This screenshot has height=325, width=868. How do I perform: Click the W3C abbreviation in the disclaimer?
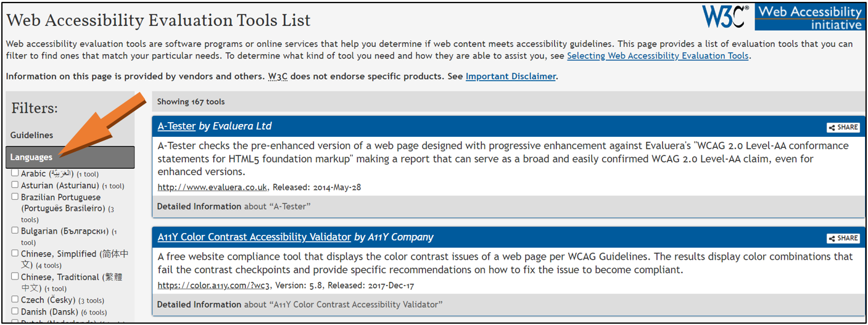click(x=279, y=76)
